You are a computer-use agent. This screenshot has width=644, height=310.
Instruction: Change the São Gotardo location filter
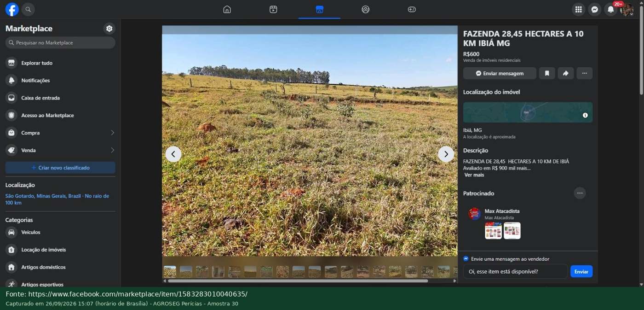[57, 199]
